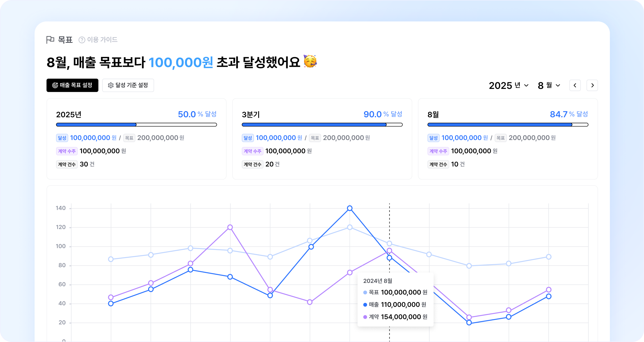Click the 2025년 progress bar
Image resolution: width=644 pixels, height=342 pixels.
136,125
